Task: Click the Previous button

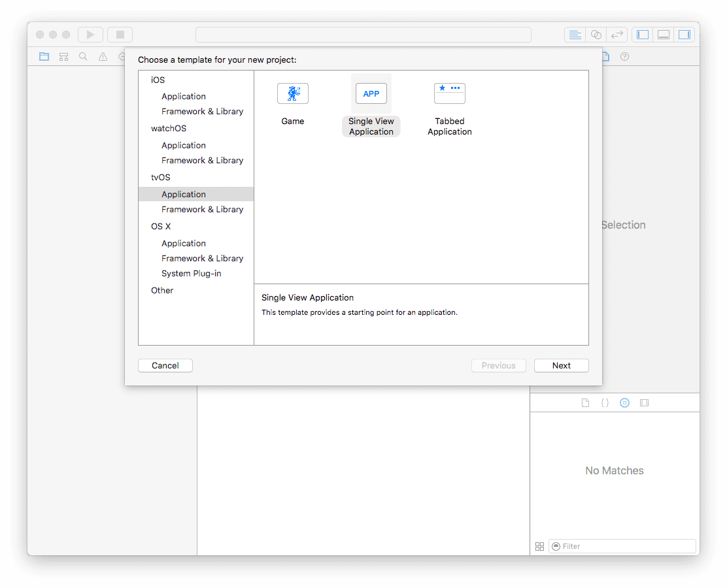Action: coord(498,366)
